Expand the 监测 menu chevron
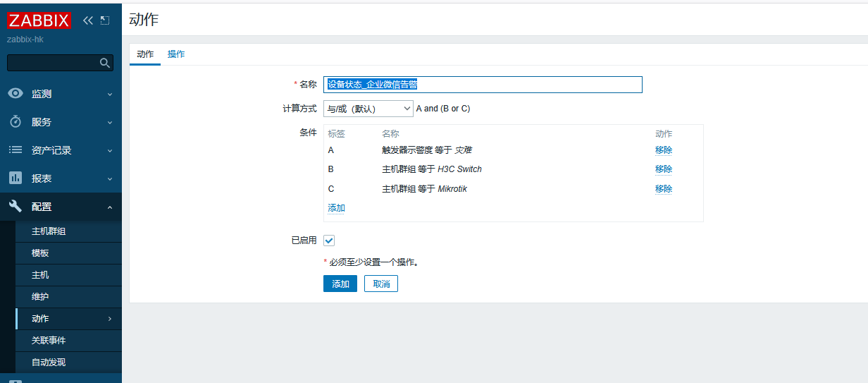 (x=110, y=94)
